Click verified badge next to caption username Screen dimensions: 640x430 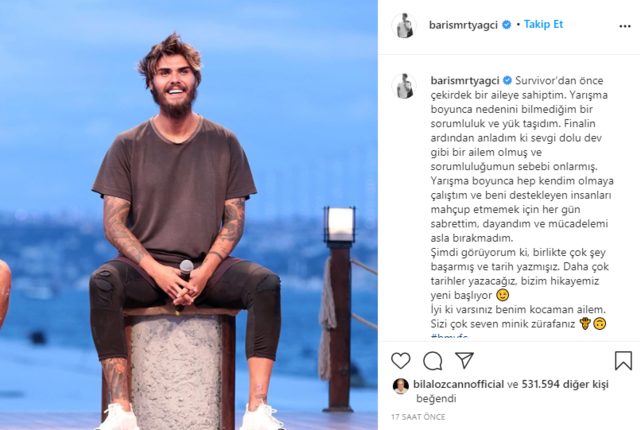tap(507, 80)
